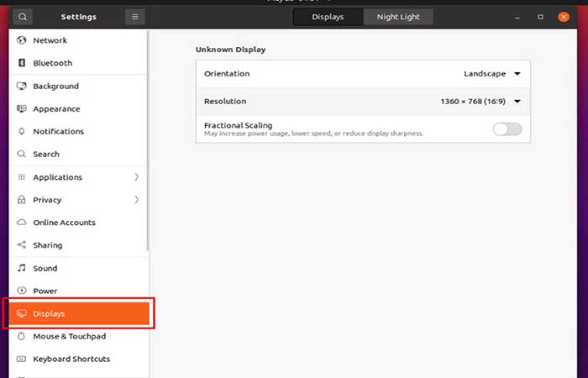Go to the Background settings label
Screen dimensions: 588x378
coord(56,87)
